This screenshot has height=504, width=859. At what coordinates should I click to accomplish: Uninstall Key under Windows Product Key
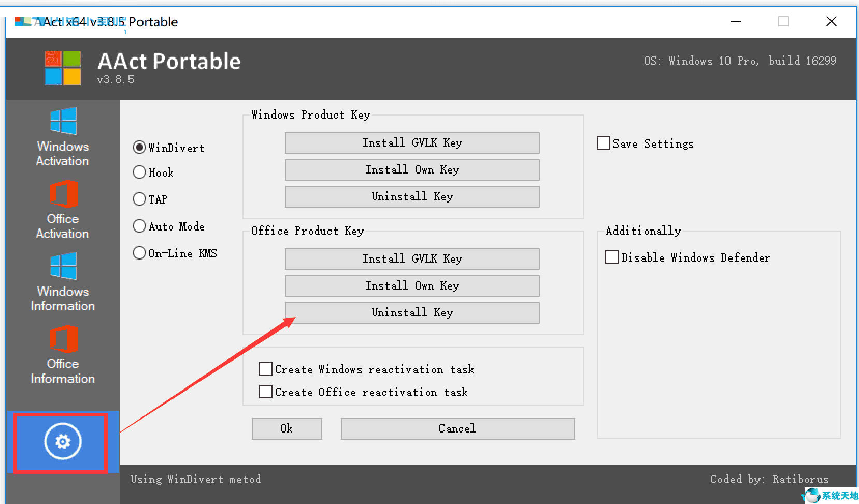pyautogui.click(x=412, y=197)
